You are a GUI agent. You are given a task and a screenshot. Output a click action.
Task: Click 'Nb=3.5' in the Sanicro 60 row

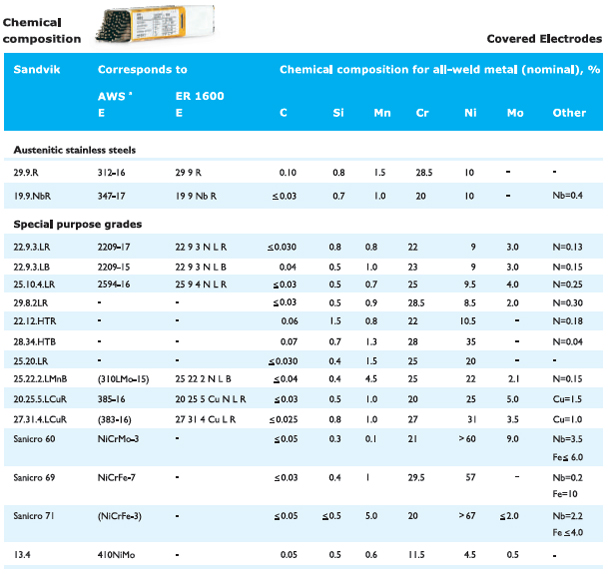coord(567,439)
